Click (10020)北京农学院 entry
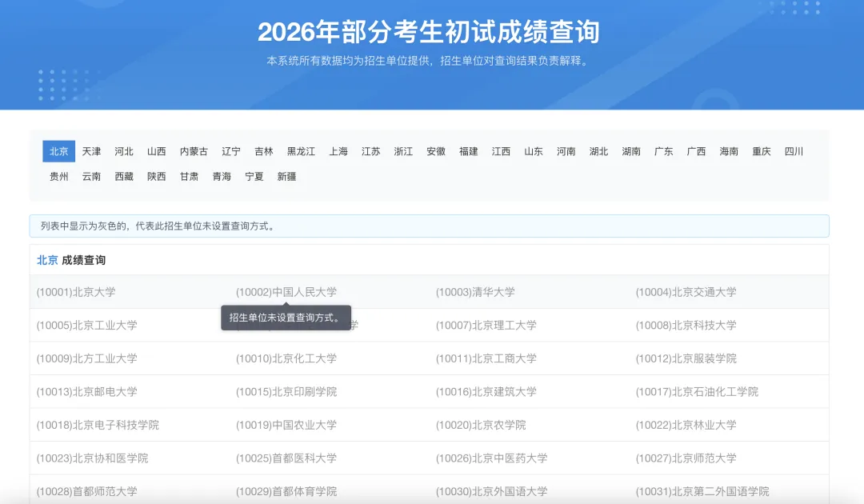This screenshot has width=864, height=504. (x=481, y=425)
